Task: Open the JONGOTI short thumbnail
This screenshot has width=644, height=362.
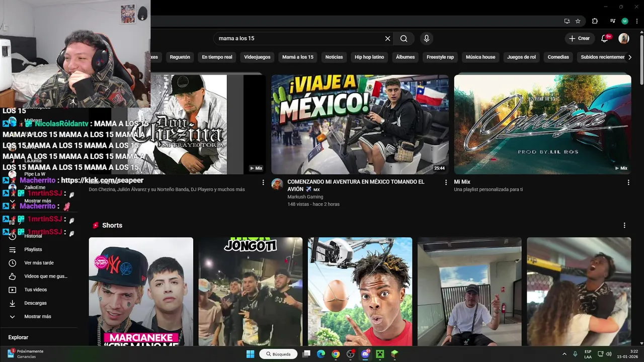Action: tap(250, 292)
